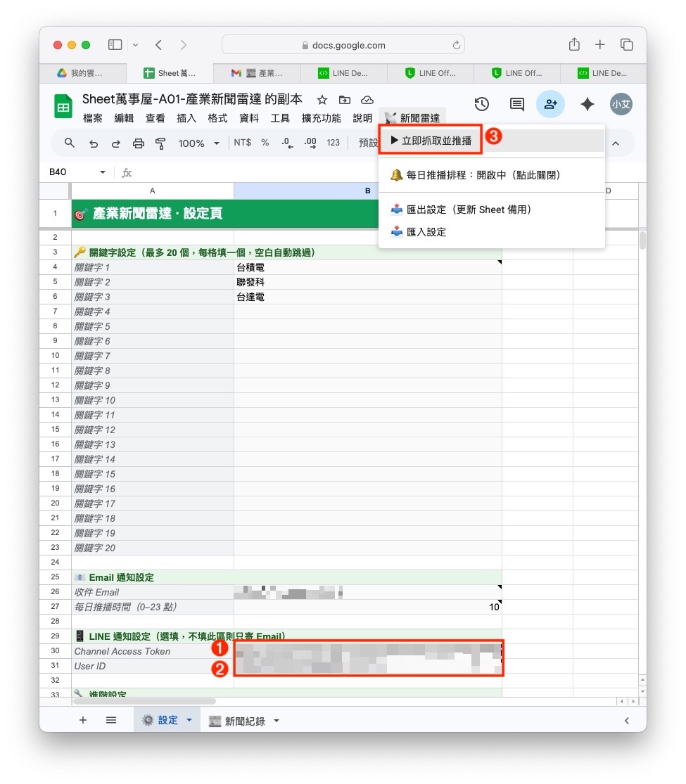Collapse the toolbar with the up chevron
Image resolution: width=686 pixels, height=784 pixels.
click(616, 143)
